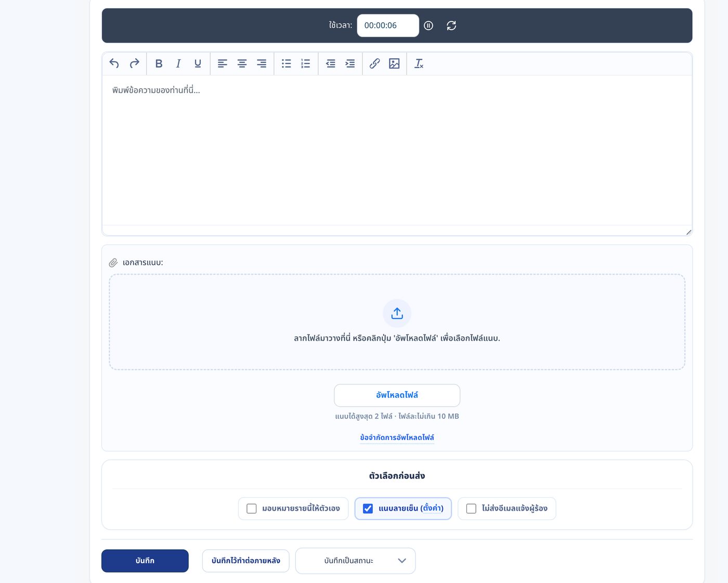Uncheck the แนบลายเซ็น checkbox
728x583 pixels.
pyautogui.click(x=368, y=509)
